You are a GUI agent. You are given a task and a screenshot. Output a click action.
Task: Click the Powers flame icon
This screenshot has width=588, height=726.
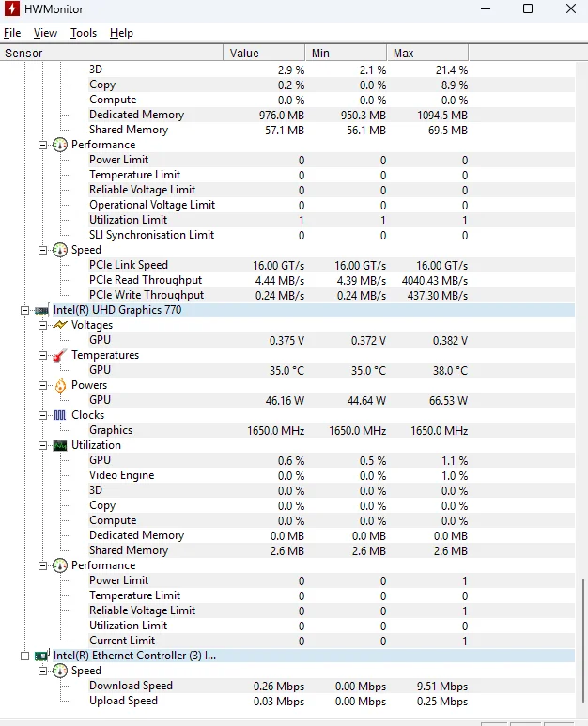60,385
